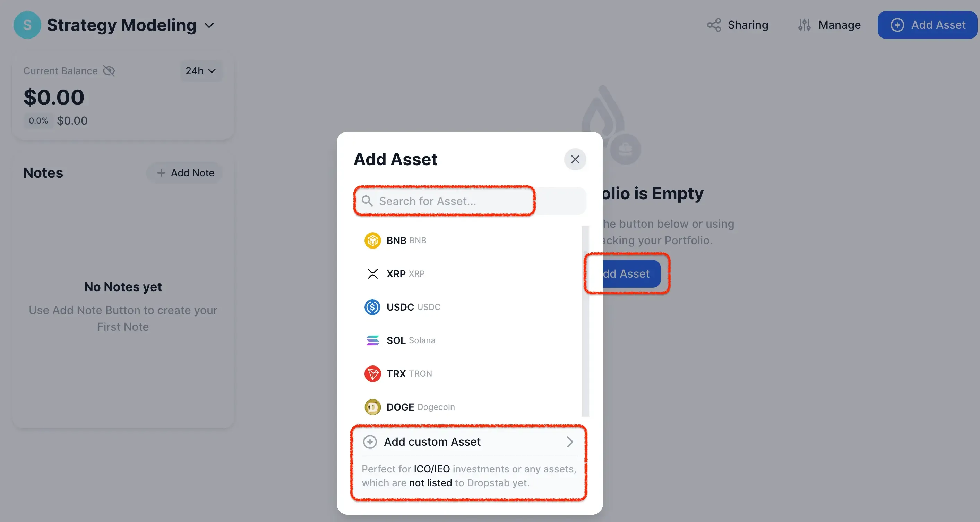Click the teal S portfolio avatar

pos(27,25)
